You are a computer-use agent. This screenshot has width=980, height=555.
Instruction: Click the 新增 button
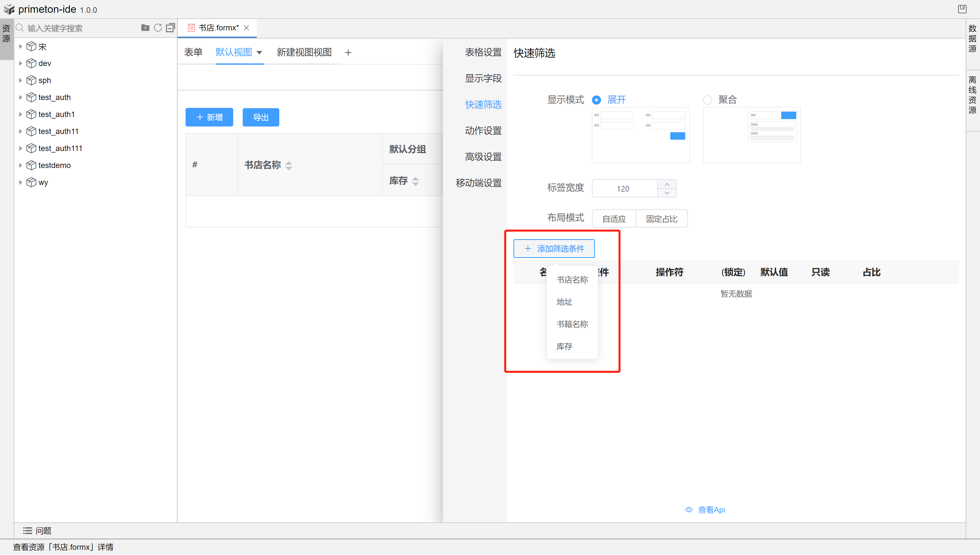pos(209,117)
